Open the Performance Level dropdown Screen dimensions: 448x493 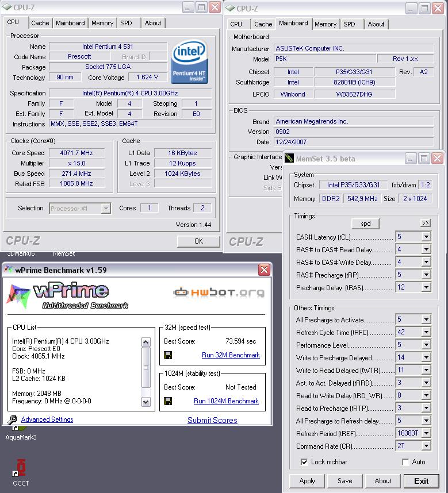click(426, 345)
